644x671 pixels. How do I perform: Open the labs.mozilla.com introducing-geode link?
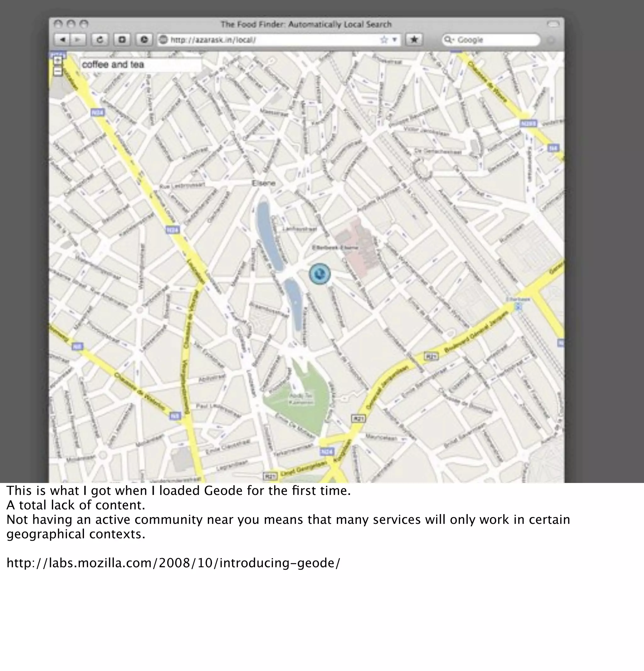click(x=173, y=563)
